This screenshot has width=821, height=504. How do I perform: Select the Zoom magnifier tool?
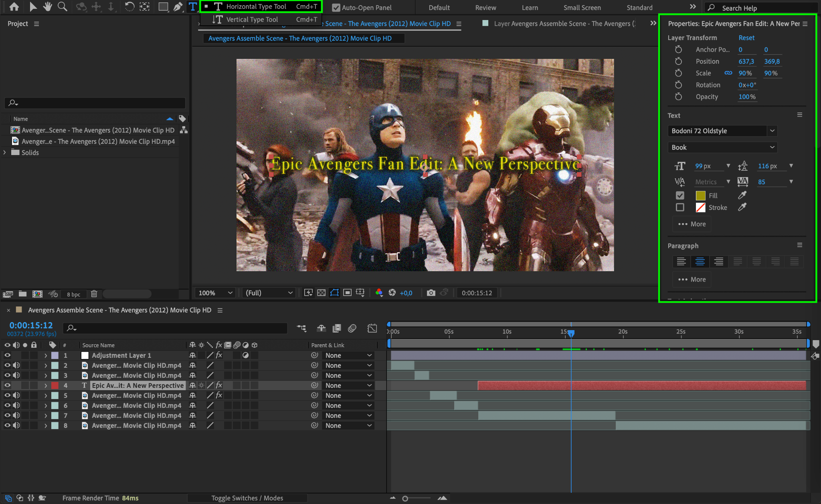62,6
